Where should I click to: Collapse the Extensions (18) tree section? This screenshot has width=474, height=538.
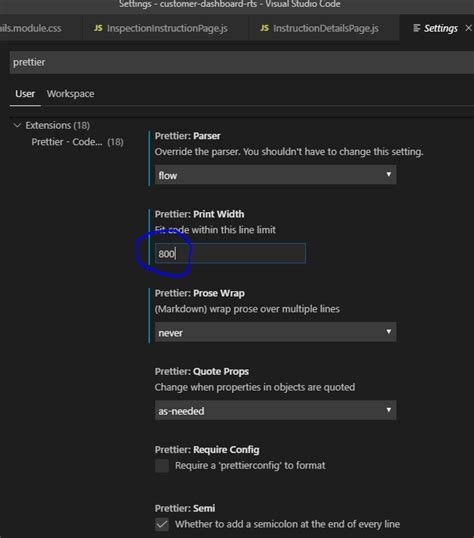point(17,125)
